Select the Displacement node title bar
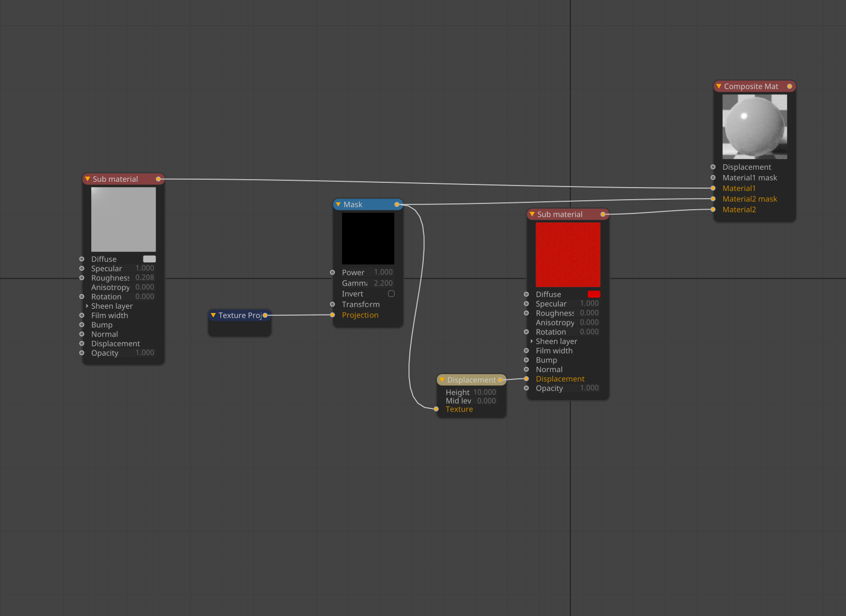 tap(472, 380)
